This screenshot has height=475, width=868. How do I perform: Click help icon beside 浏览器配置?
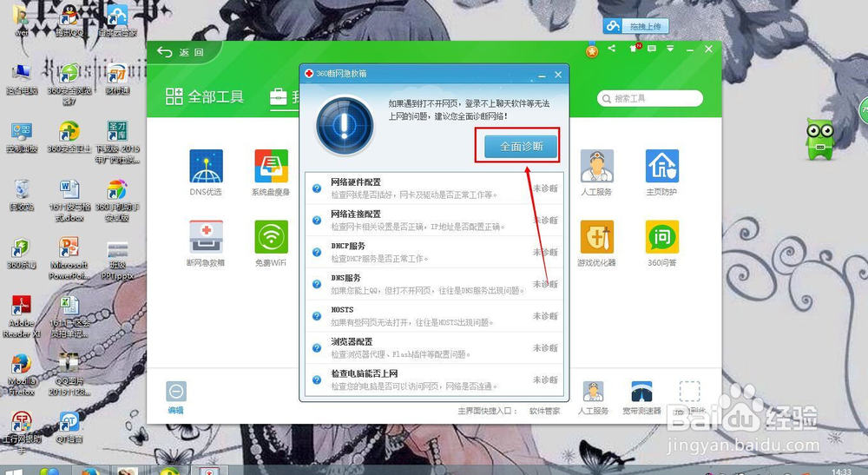tap(317, 347)
